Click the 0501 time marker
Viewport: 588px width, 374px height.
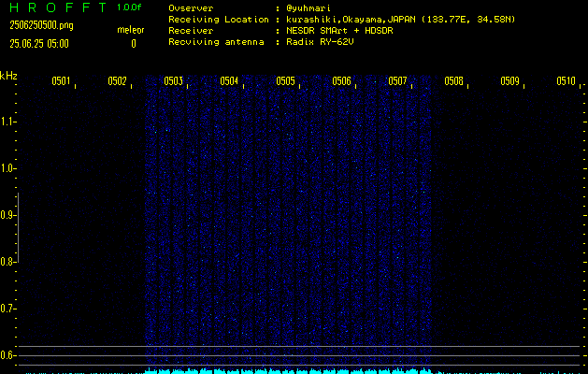(61, 81)
